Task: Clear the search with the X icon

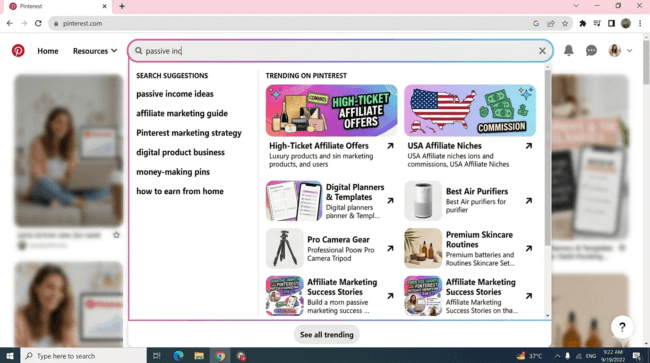Action: coord(542,51)
